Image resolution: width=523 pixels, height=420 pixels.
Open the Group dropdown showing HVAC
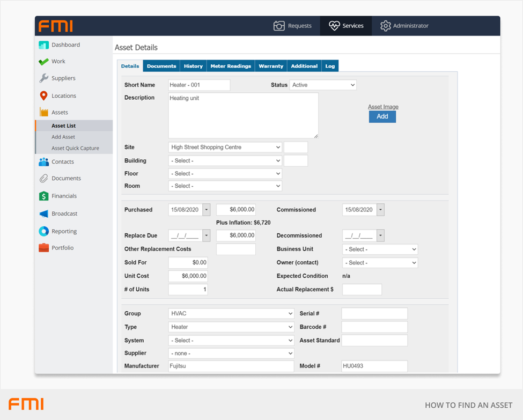point(231,314)
